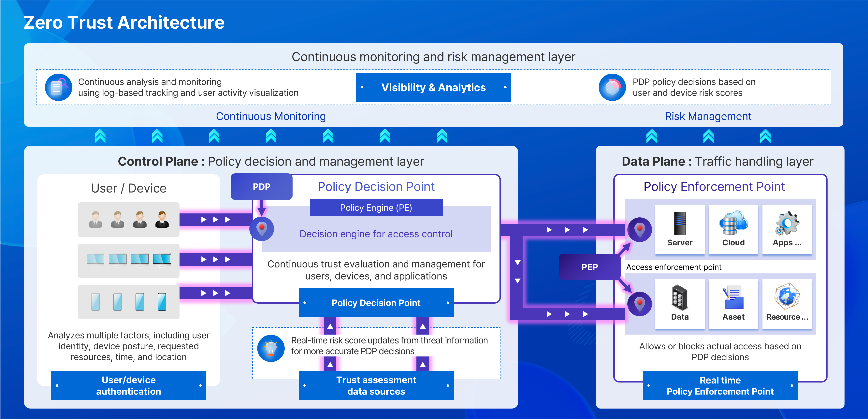
Task: Click the Server card
Action: pos(680,230)
